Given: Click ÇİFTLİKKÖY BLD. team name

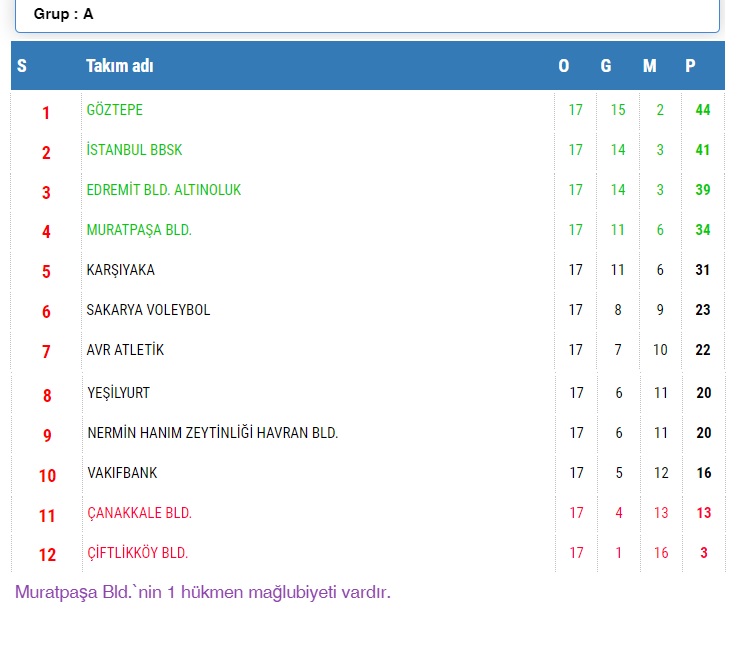Looking at the screenshot, I should click(x=137, y=553).
